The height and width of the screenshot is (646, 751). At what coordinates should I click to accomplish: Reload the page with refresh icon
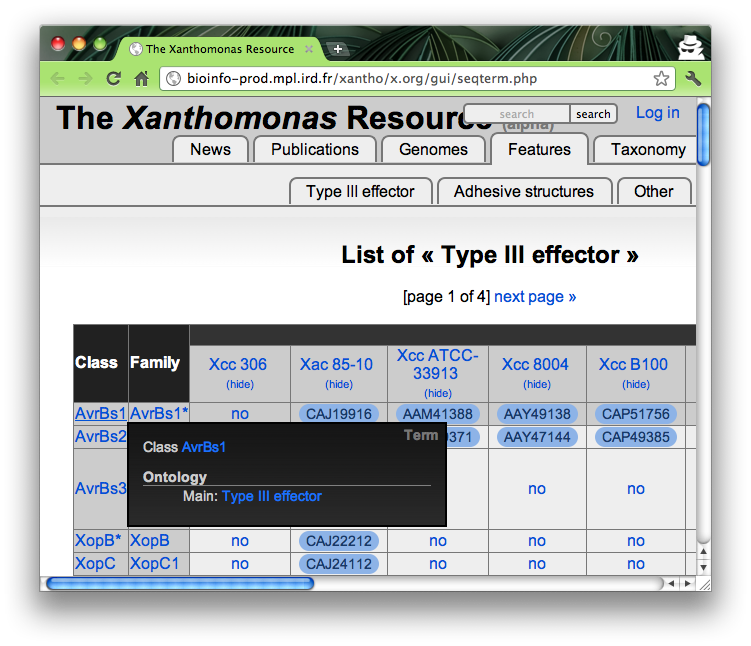(114, 78)
